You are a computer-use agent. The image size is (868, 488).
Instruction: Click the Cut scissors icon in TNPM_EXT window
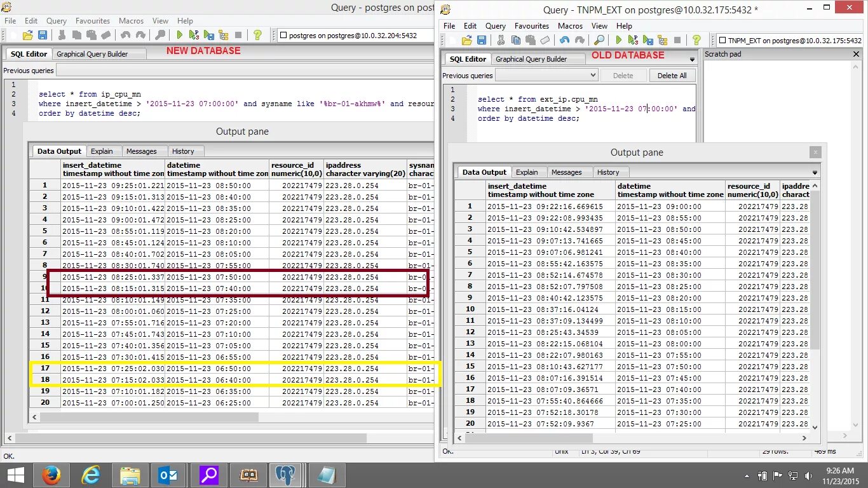pos(501,40)
